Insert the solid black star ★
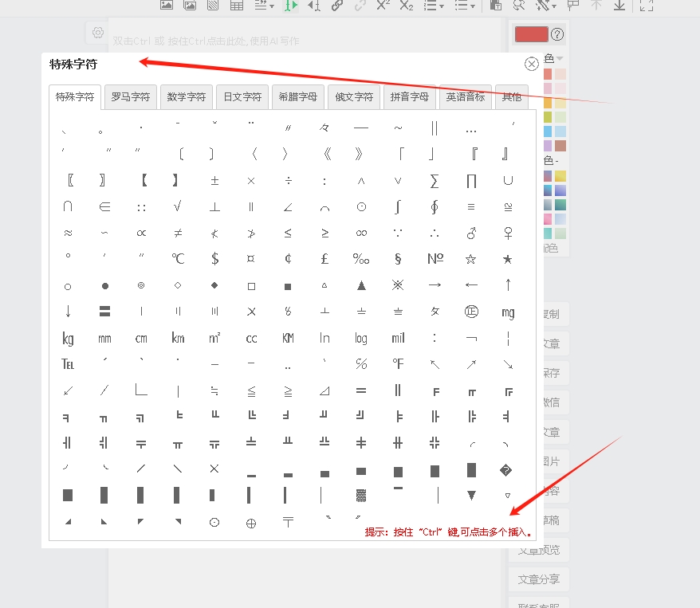Image resolution: width=700 pixels, height=608 pixels. (508, 259)
